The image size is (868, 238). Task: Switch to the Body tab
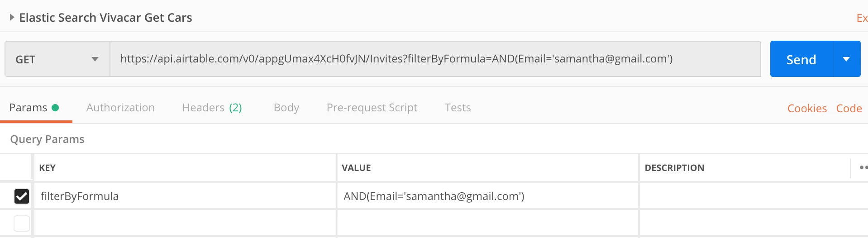click(x=286, y=108)
